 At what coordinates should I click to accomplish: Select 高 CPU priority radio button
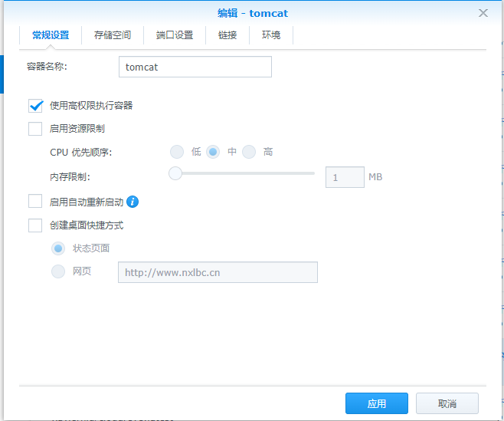(x=249, y=152)
